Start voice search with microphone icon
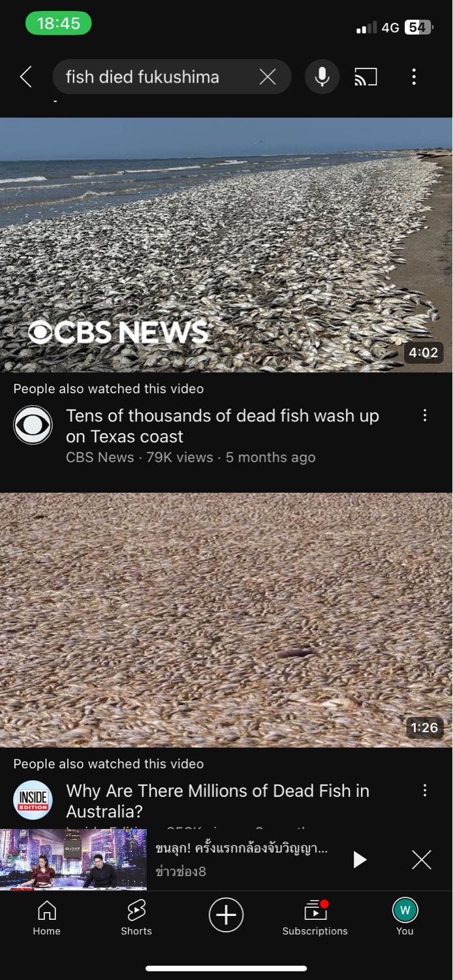 [322, 77]
